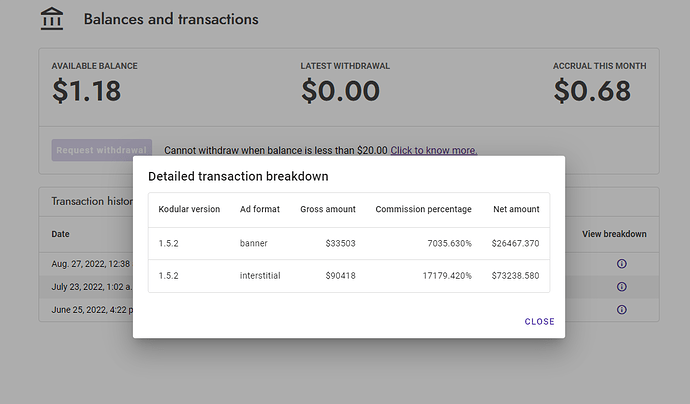The width and height of the screenshot is (690, 404).
Task: Click the $1.18 available balance amount
Action: (x=87, y=92)
